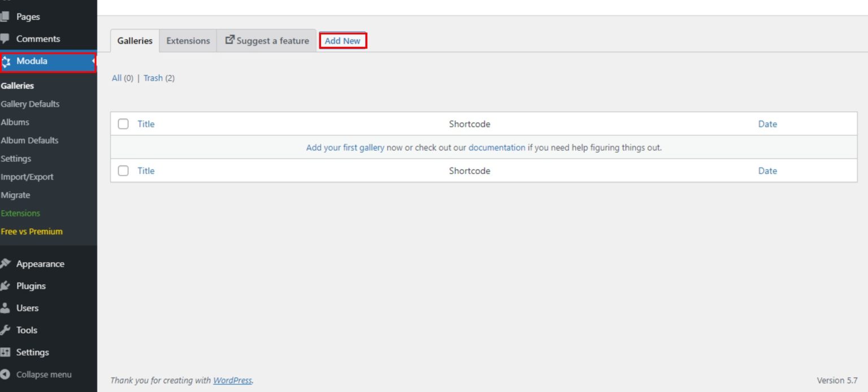Image resolution: width=868 pixels, height=392 pixels.
Task: Open the Modula plugin icon in the sidebar
Action: 6,61
